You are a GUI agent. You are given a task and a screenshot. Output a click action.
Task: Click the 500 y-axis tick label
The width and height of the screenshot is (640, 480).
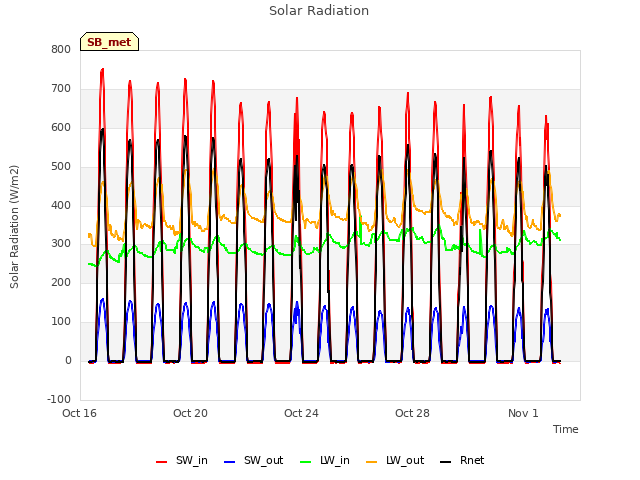coord(61,167)
